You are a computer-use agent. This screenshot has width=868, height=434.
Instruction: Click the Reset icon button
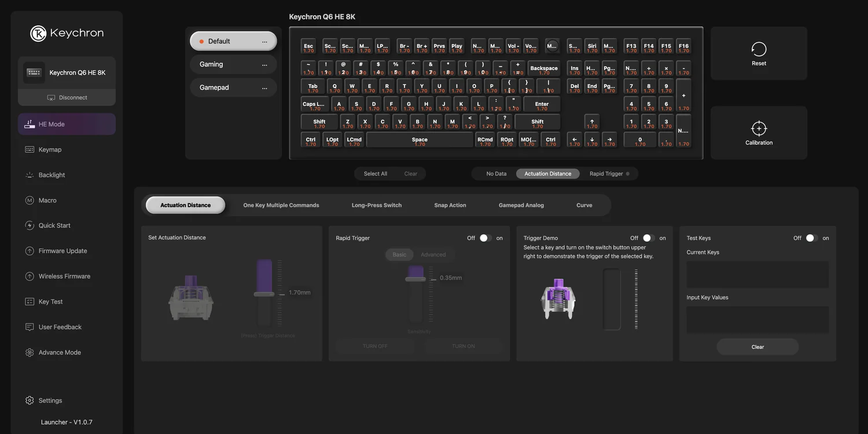coord(759,53)
